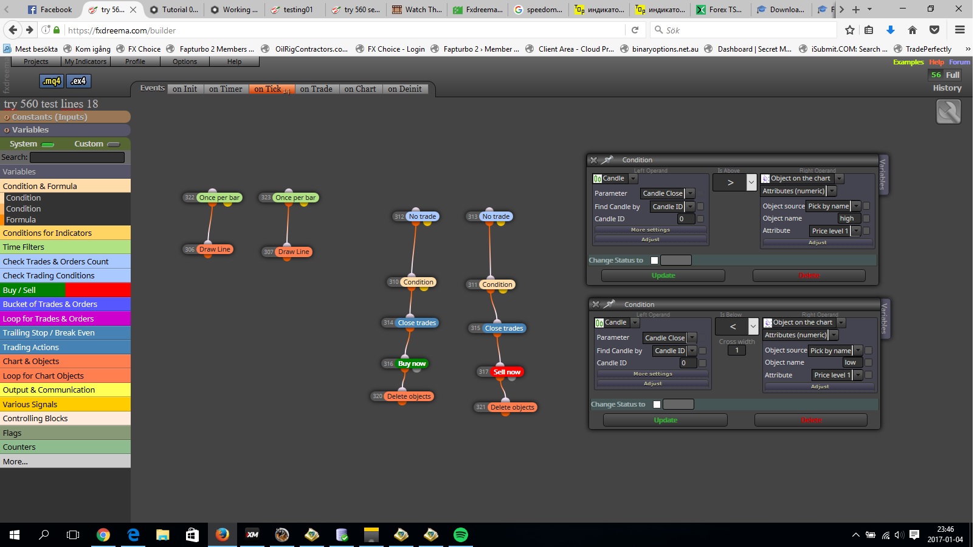Image resolution: width=980 pixels, height=547 pixels.
Task: Switch to the on Trade events tab
Action: click(316, 89)
